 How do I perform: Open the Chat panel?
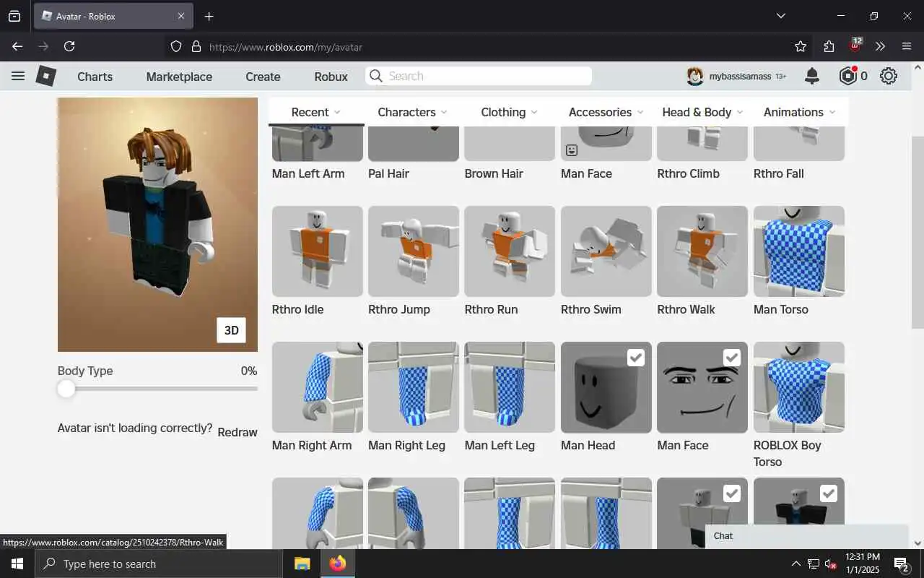coord(806,535)
